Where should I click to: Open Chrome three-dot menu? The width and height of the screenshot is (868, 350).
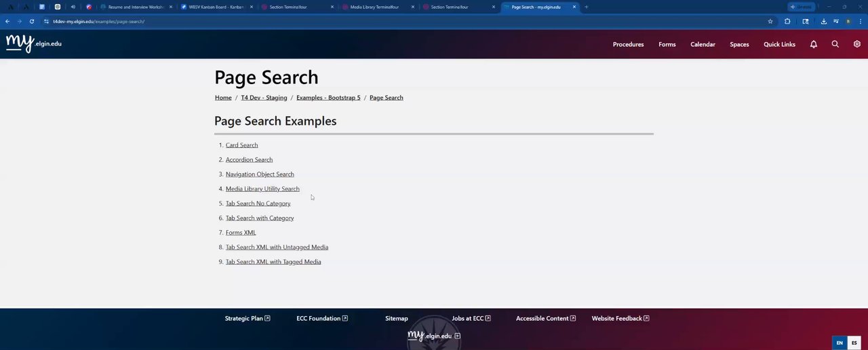(x=860, y=21)
